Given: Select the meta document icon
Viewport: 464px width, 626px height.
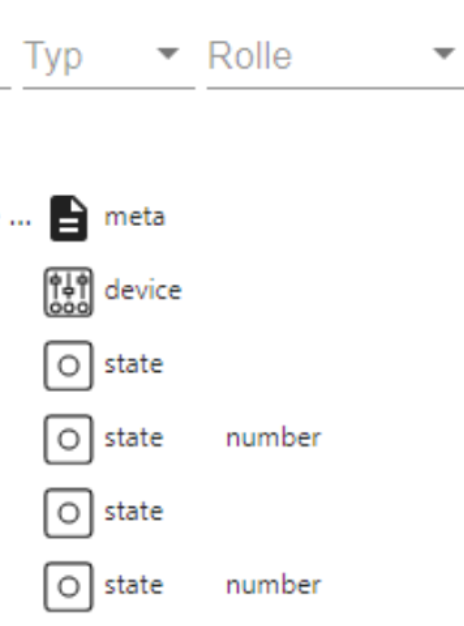Looking at the screenshot, I should [69, 218].
